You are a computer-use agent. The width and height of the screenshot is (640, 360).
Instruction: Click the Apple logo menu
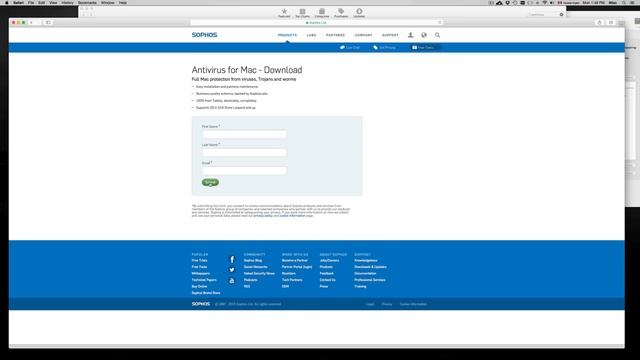pos(7,2)
